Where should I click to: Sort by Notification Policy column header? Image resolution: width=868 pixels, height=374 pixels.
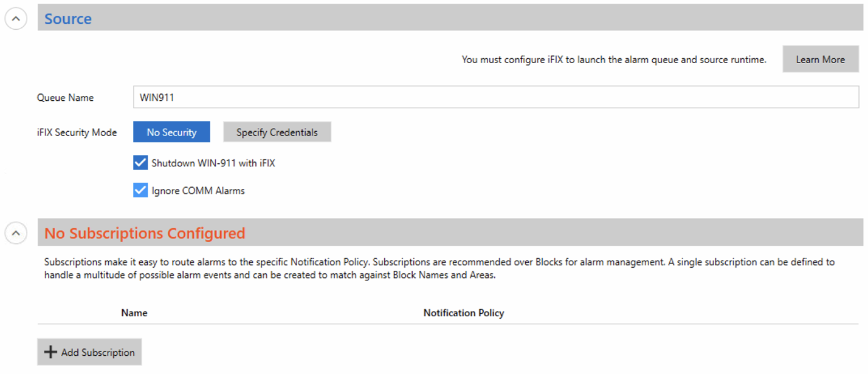click(464, 313)
